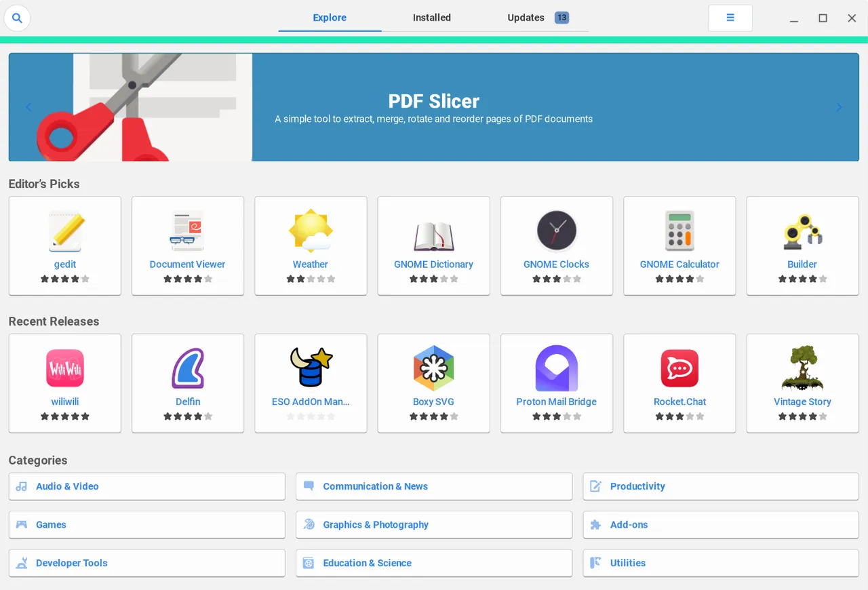The height and width of the screenshot is (590, 868).
Task: Click the Rocket.Chat name
Action: coord(679,401)
